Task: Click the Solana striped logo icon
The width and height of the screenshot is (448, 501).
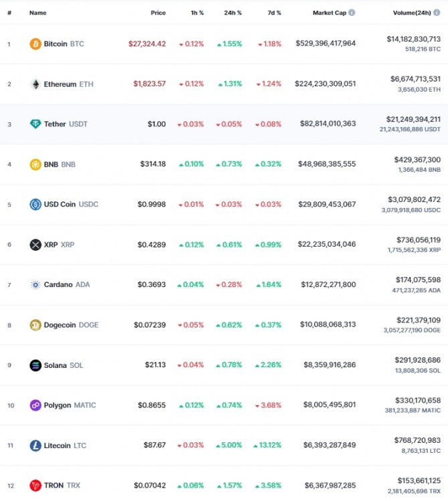Action: [x=35, y=365]
